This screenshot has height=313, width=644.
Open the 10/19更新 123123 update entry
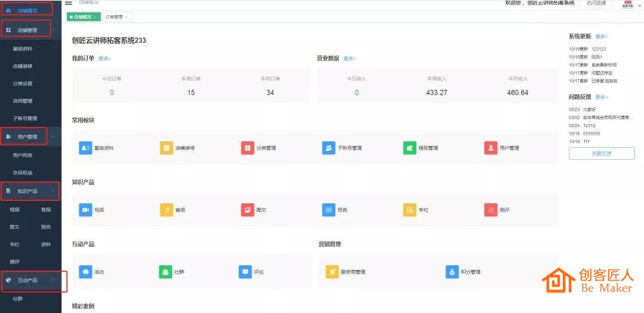click(587, 49)
